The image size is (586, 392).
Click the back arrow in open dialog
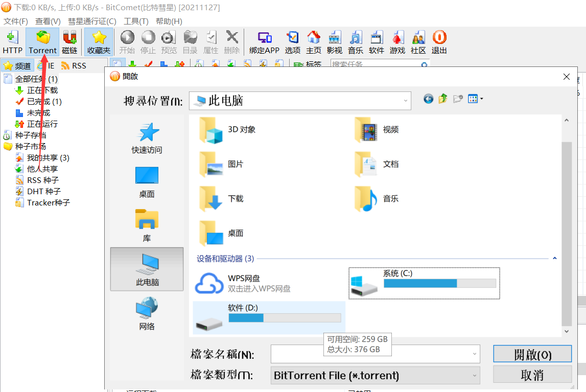coord(428,99)
